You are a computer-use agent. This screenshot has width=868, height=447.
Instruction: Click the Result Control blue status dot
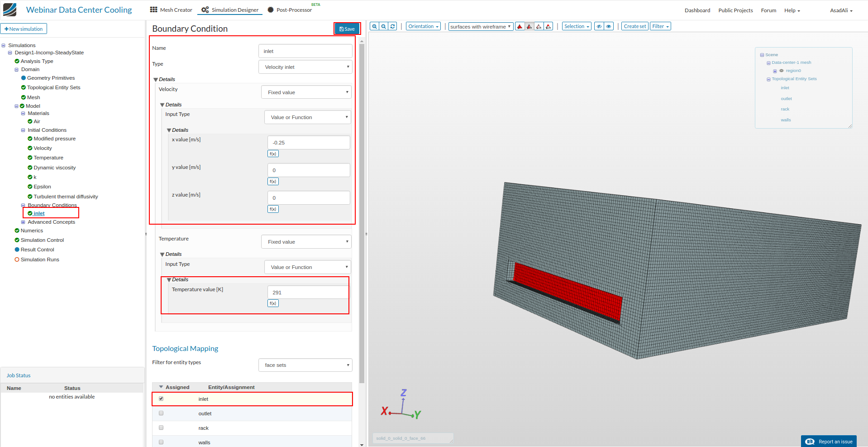pyautogui.click(x=17, y=250)
